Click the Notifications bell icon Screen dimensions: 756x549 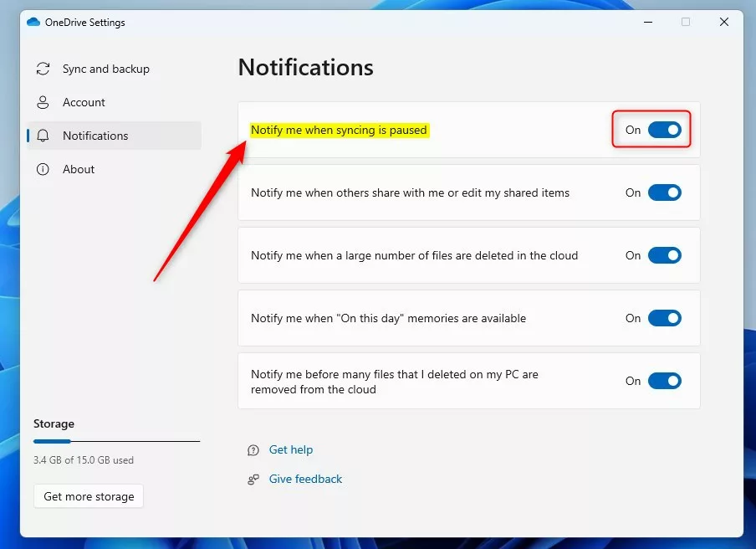[43, 136]
